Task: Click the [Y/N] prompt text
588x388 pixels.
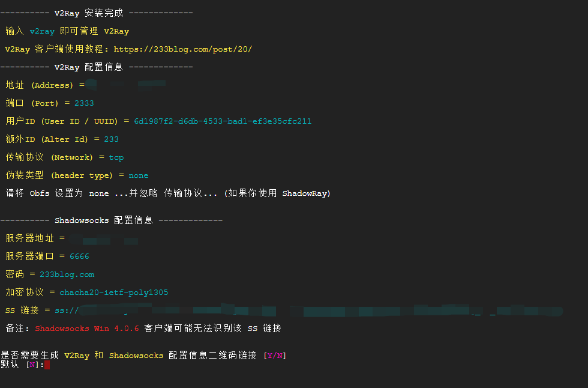Action: [275, 356]
